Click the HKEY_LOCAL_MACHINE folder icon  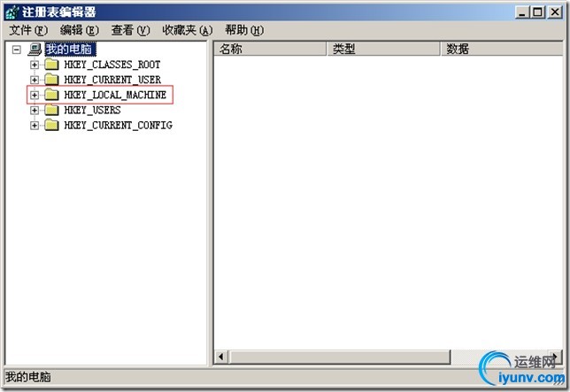tap(51, 95)
